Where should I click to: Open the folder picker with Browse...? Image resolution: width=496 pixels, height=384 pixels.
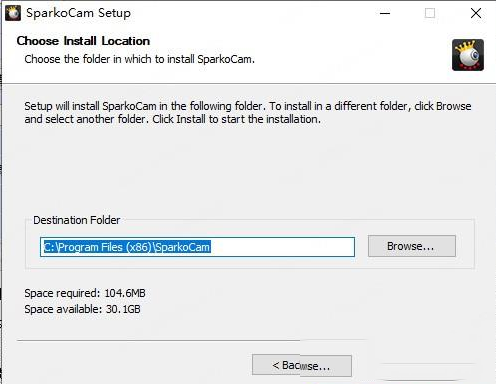412,246
